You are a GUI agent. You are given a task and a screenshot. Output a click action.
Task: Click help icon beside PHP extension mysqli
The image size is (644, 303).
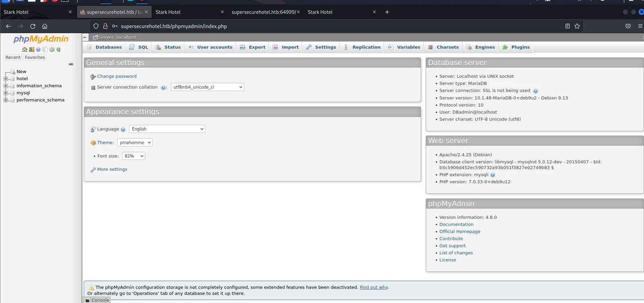[x=493, y=175]
